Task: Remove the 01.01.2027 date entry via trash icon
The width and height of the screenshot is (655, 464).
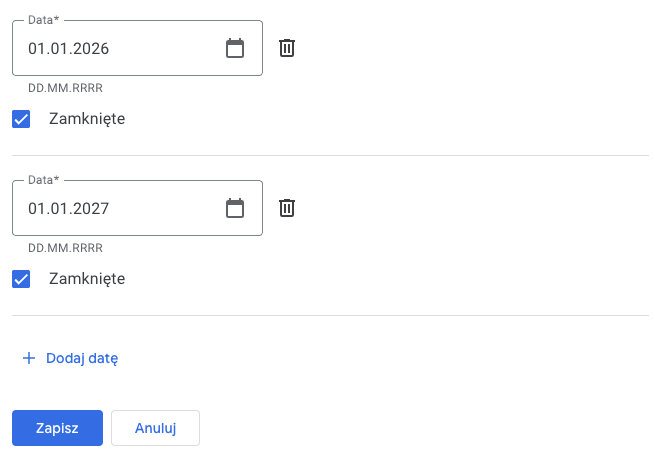Action: 287,208
